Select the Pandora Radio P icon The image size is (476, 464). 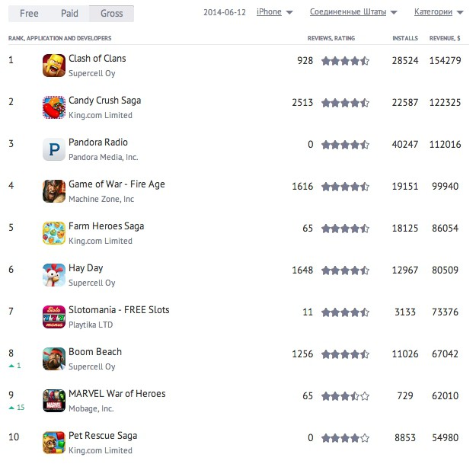point(54,149)
